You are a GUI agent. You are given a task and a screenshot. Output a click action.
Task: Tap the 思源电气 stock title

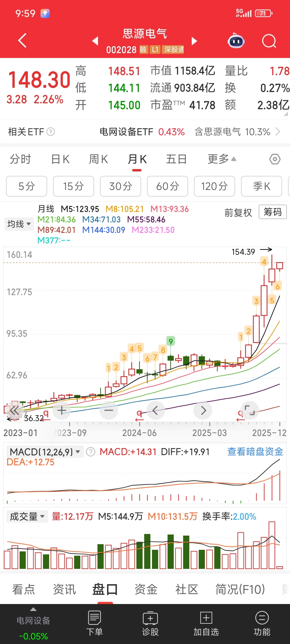[x=145, y=34]
